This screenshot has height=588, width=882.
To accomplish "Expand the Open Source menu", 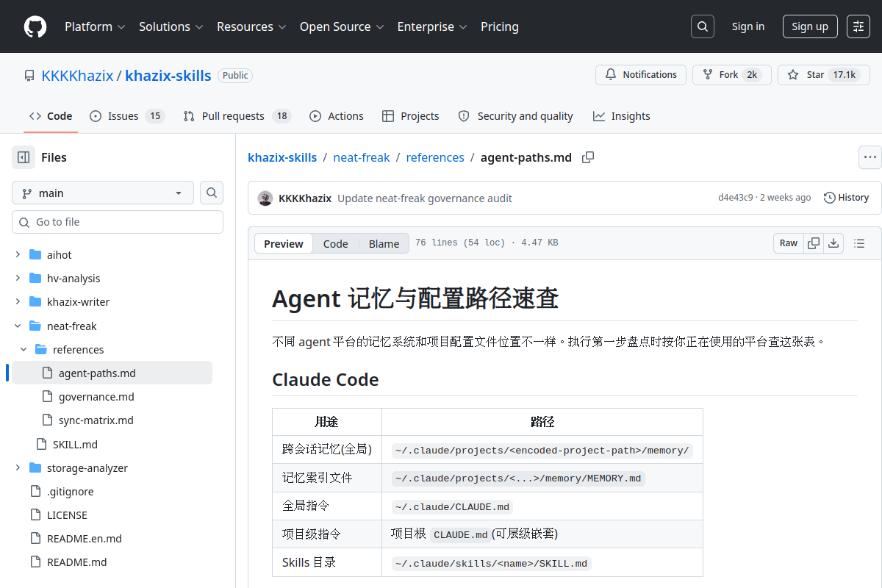I will point(342,26).
